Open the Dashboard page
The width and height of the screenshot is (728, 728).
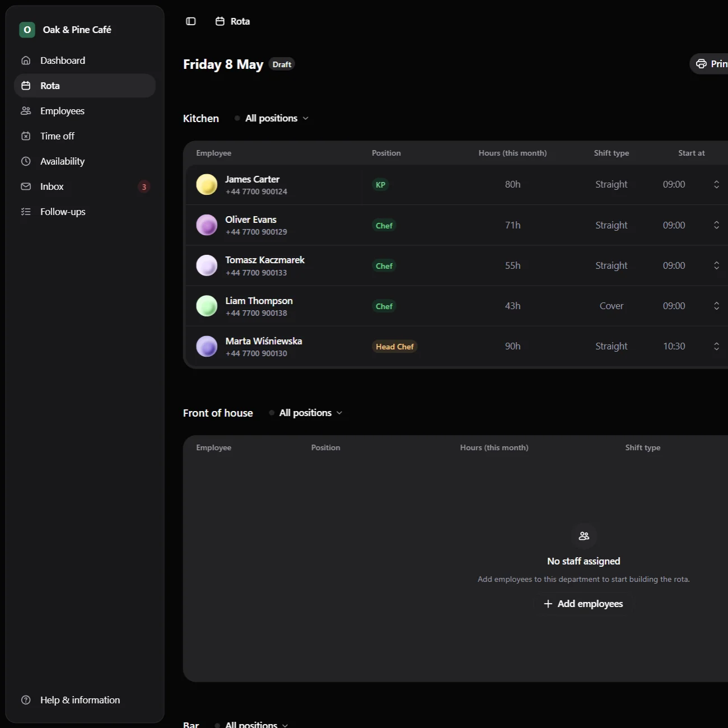(85, 60)
